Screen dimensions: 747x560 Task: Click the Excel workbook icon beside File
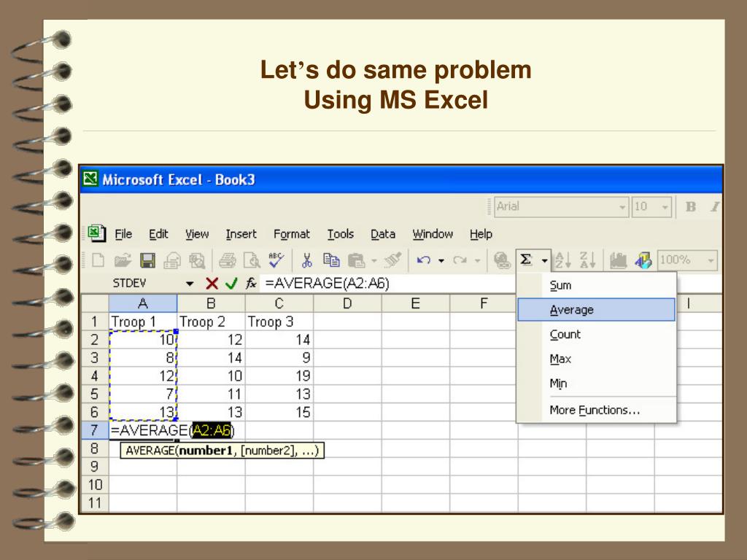click(97, 233)
